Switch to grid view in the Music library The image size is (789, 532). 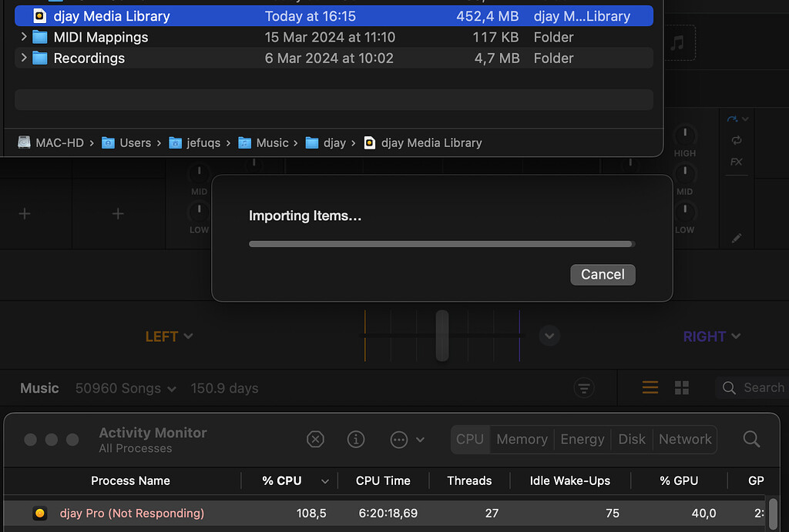[681, 388]
